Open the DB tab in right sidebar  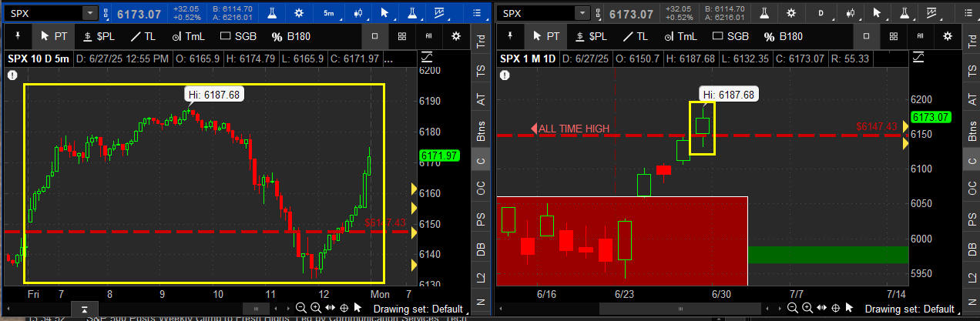point(971,249)
